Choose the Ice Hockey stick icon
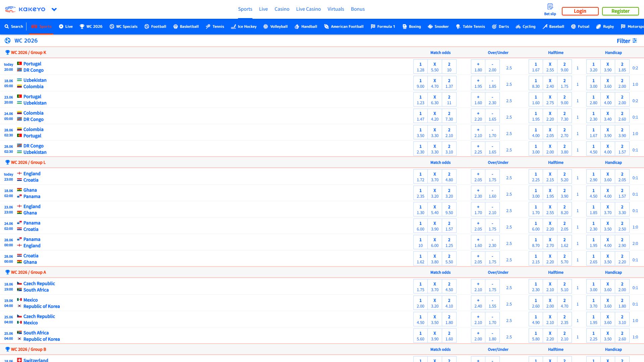 coord(233,26)
